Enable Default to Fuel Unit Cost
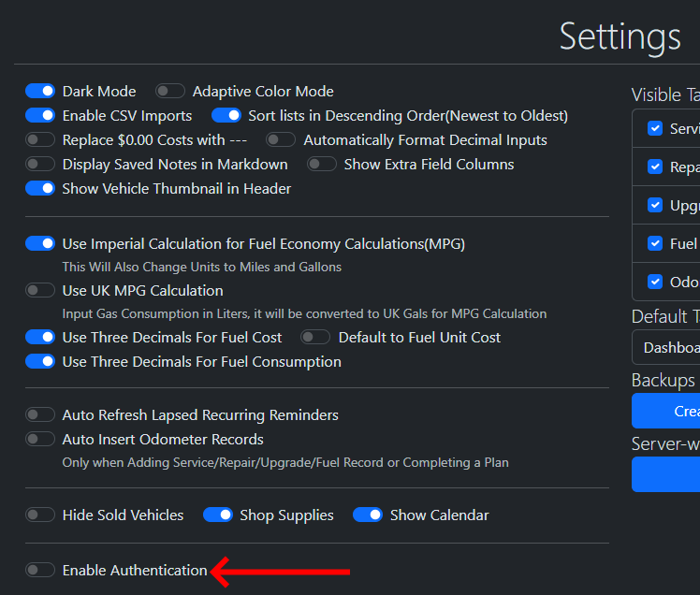This screenshot has height=595, width=700. point(315,338)
